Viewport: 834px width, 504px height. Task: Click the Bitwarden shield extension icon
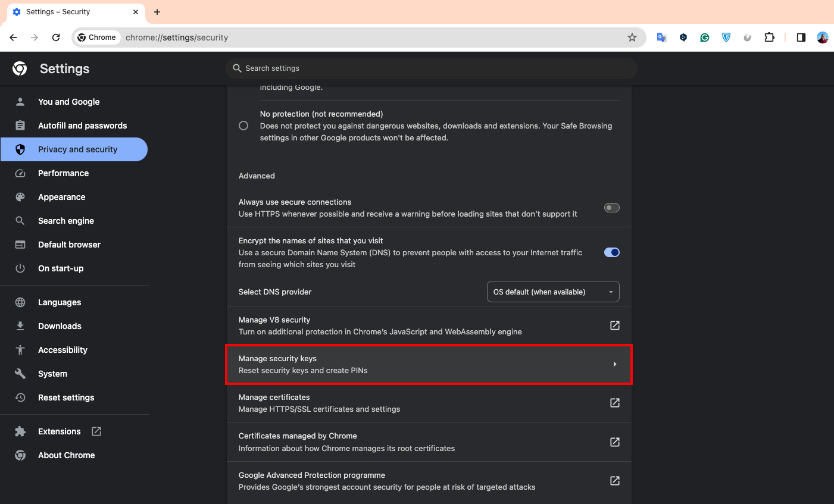tap(726, 37)
